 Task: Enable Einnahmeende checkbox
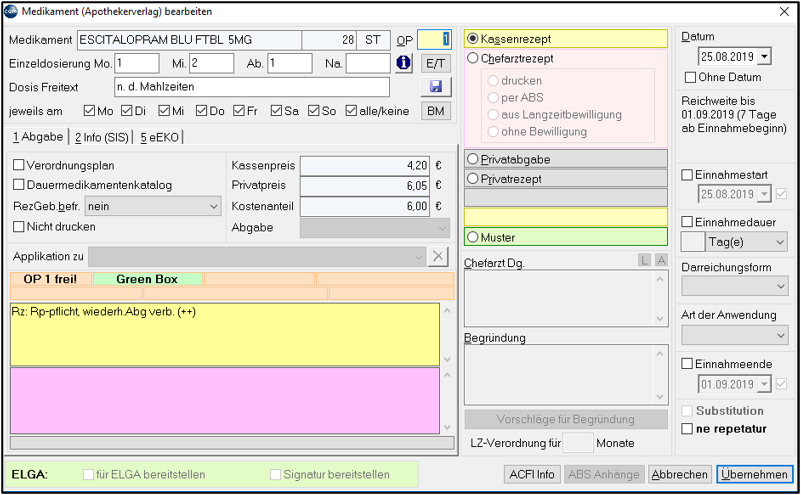pos(687,364)
